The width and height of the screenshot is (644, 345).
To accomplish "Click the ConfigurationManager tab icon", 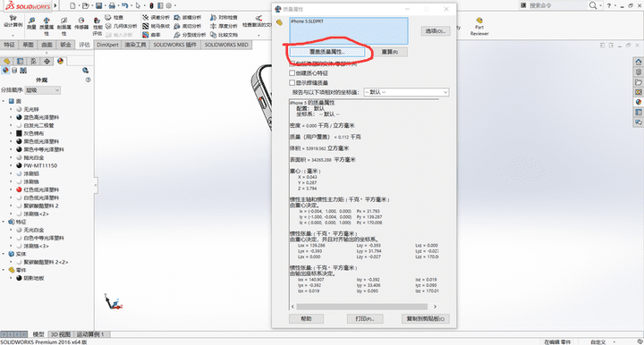I will (33, 61).
